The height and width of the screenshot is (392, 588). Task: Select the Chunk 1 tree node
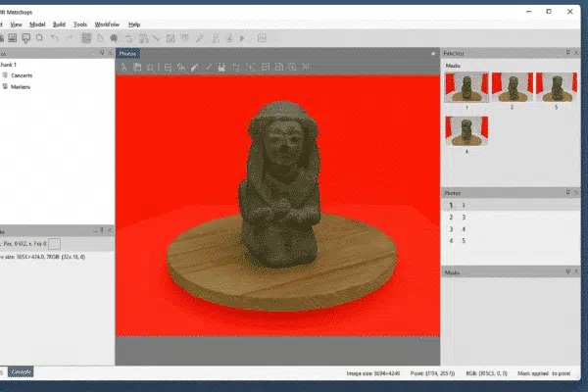coord(10,65)
